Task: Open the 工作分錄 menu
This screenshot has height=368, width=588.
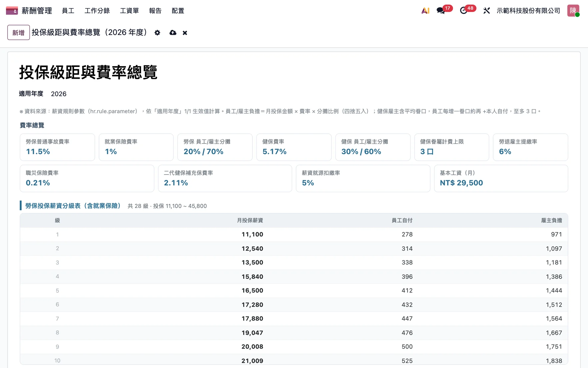Action: (97, 11)
